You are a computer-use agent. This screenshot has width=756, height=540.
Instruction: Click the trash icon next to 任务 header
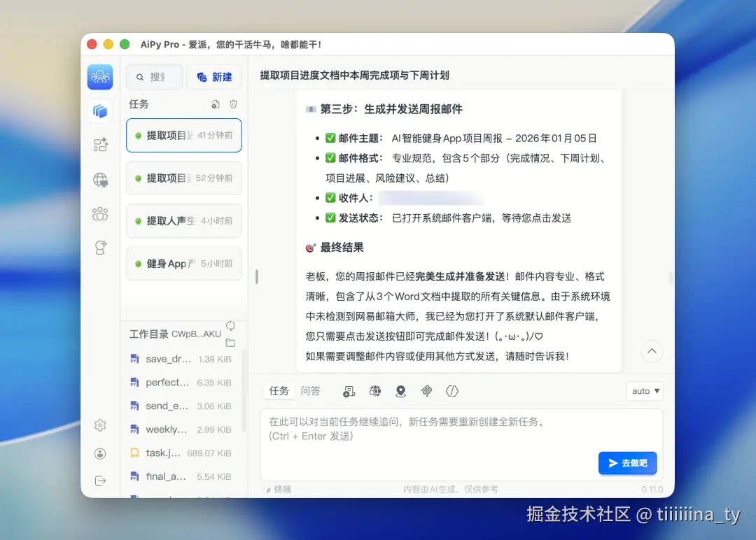tap(234, 104)
